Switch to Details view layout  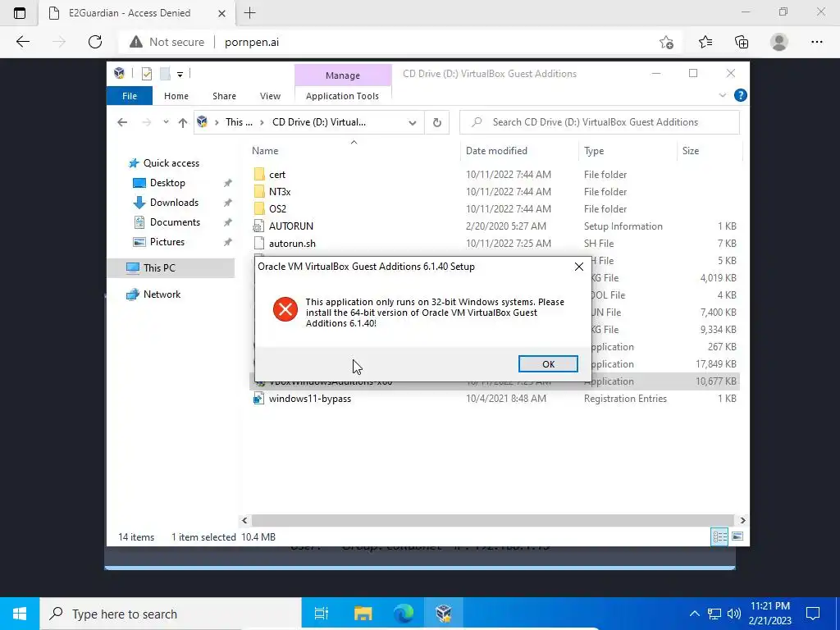[x=719, y=536]
